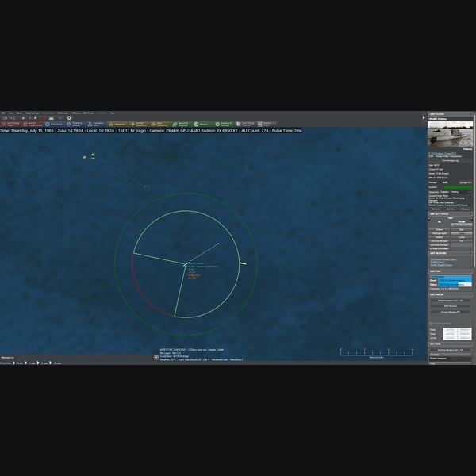Start the simulation with the play button

23,118
